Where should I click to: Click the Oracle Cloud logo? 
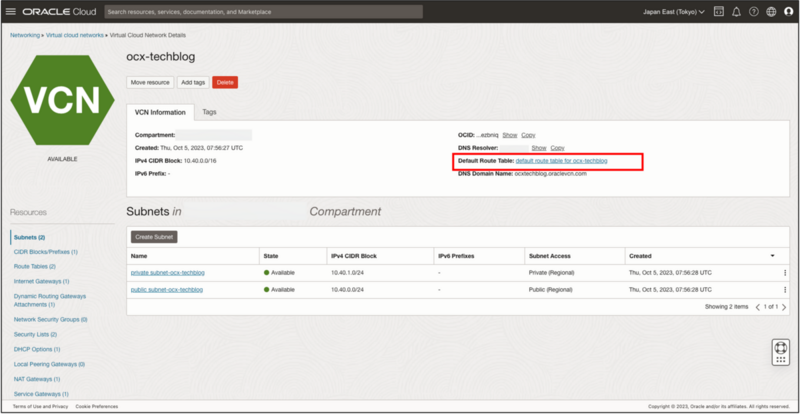click(x=60, y=12)
